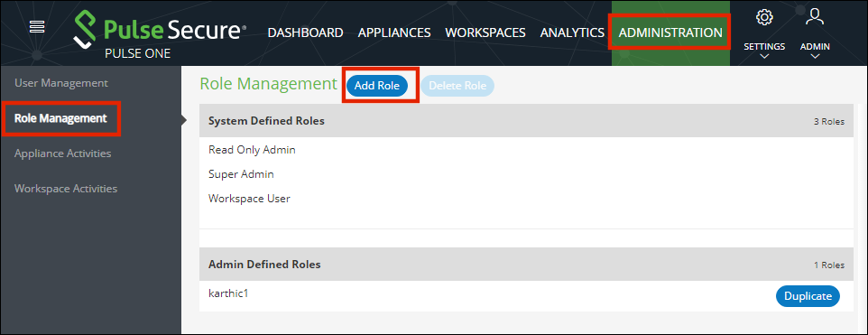This screenshot has height=335, width=868.
Task: Click the Delete Role button
Action: pos(457,86)
